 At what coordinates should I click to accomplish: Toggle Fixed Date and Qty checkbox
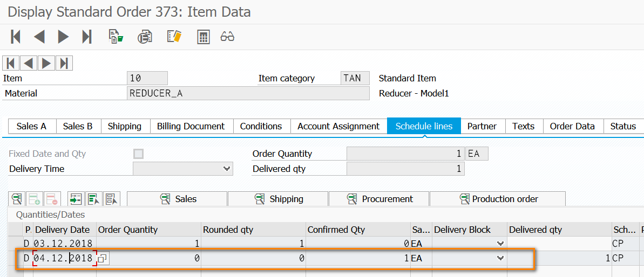(x=139, y=154)
